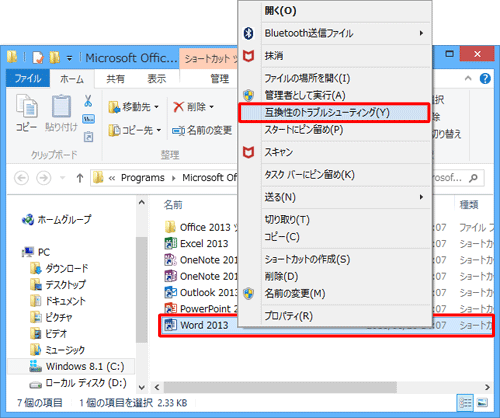This screenshot has width=500, height=418.
Task: Click the Copy path icon under scissors
Action: (x=88, y=119)
